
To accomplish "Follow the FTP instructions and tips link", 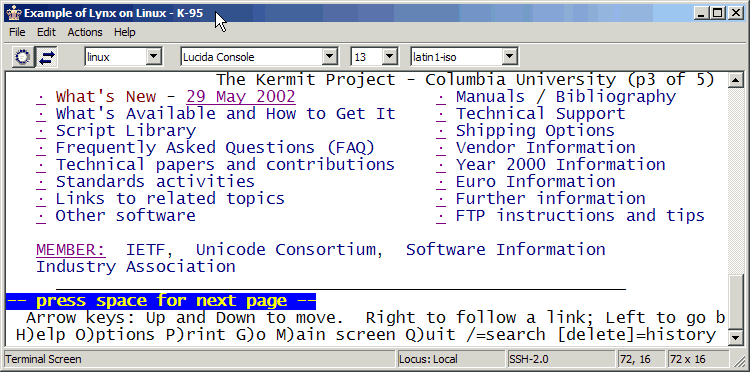I will point(580,216).
